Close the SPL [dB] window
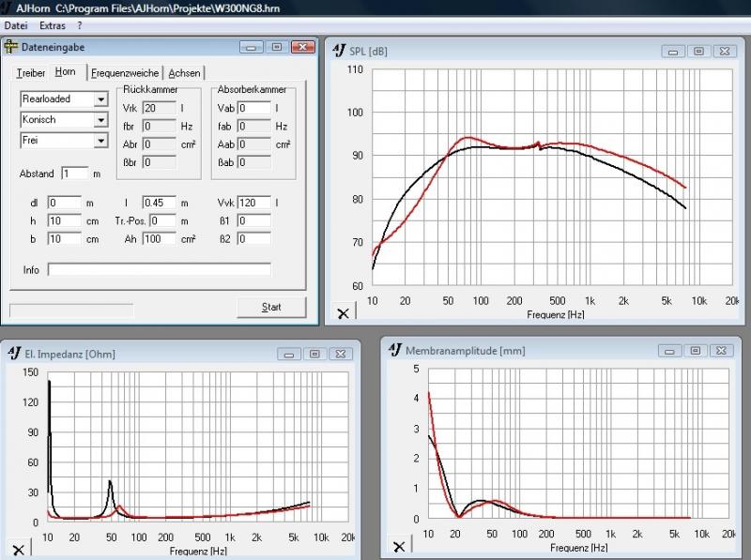Image resolution: width=751 pixels, height=560 pixels. click(725, 52)
